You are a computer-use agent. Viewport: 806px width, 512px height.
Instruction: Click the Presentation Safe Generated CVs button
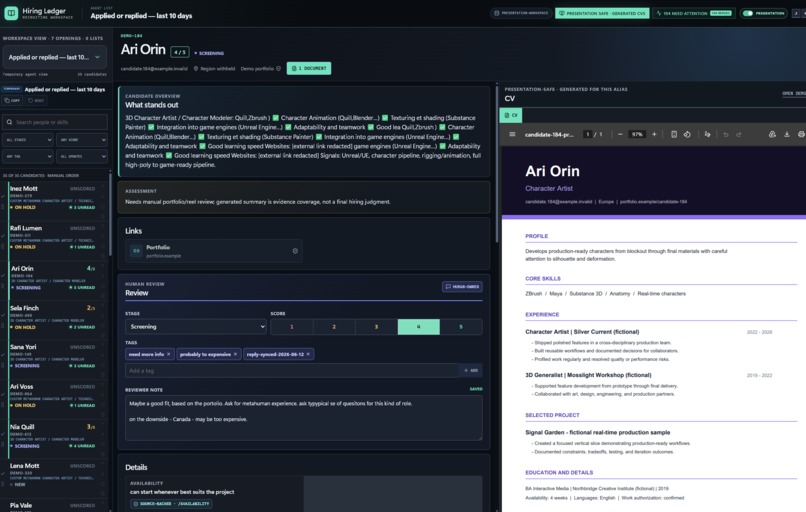pos(602,13)
